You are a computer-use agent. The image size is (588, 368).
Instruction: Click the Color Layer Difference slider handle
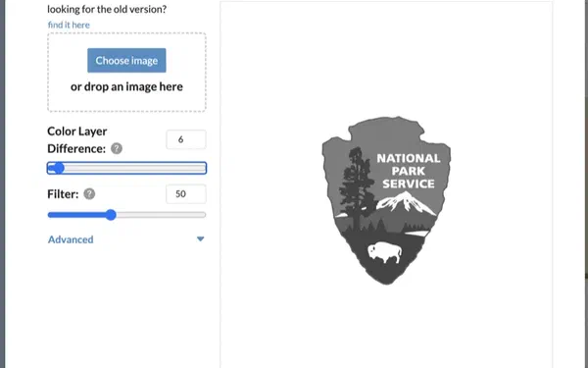coord(59,168)
